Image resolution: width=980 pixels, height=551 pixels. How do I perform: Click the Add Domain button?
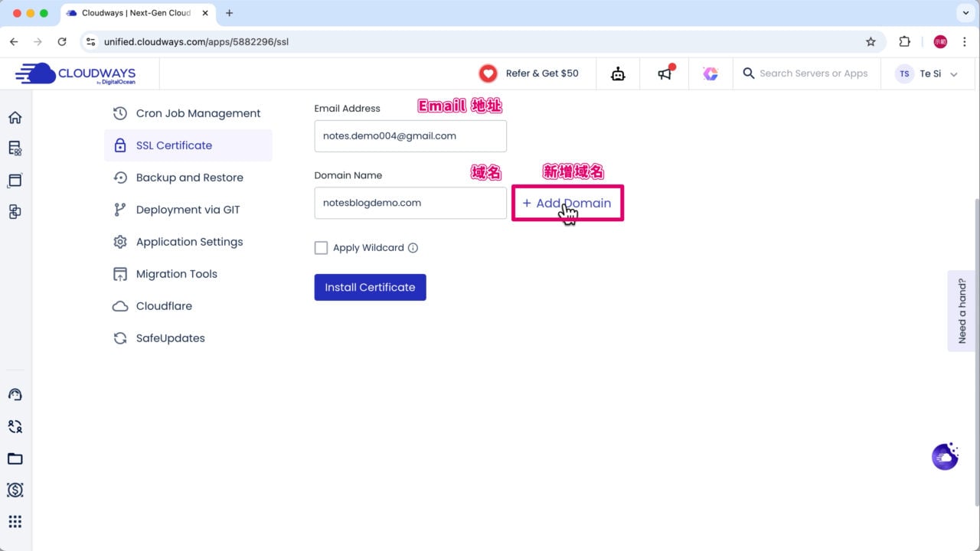coord(567,204)
